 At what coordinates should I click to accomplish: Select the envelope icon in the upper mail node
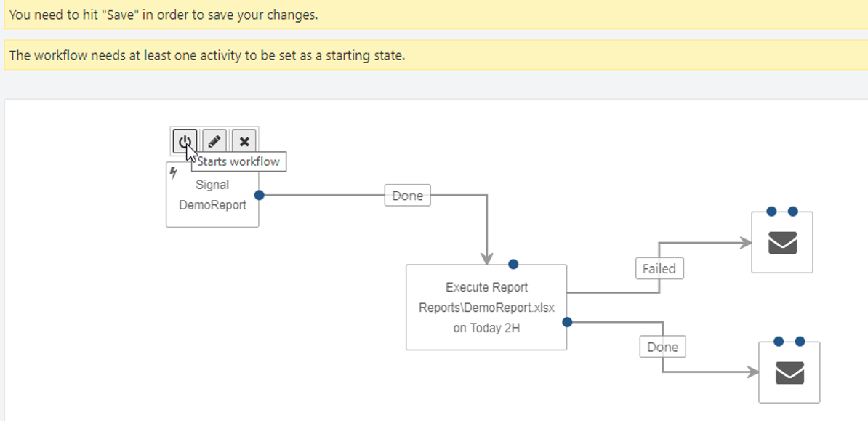pos(783,243)
